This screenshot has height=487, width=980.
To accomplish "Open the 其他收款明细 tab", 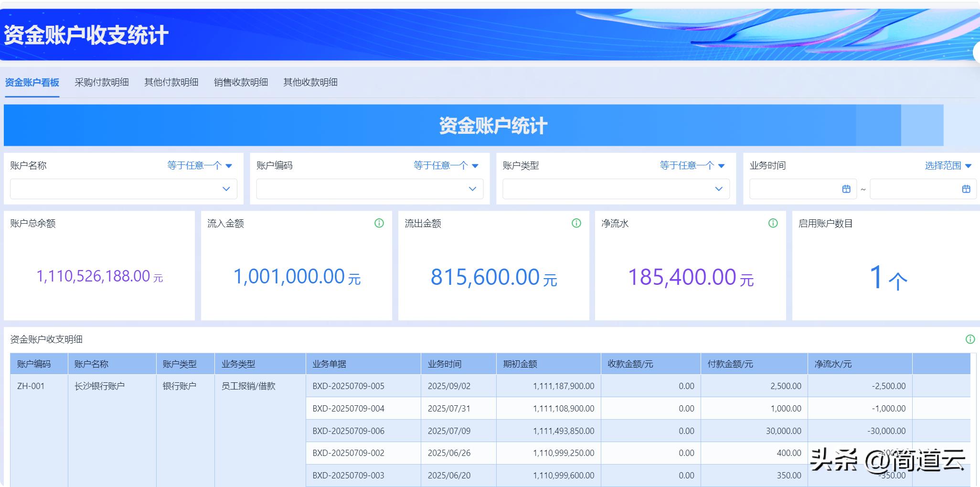I will point(310,82).
